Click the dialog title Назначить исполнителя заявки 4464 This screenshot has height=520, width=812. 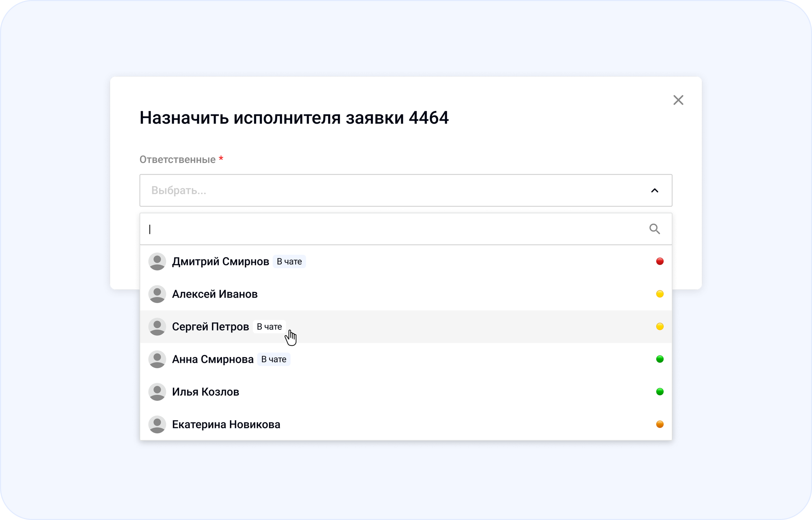[294, 118]
